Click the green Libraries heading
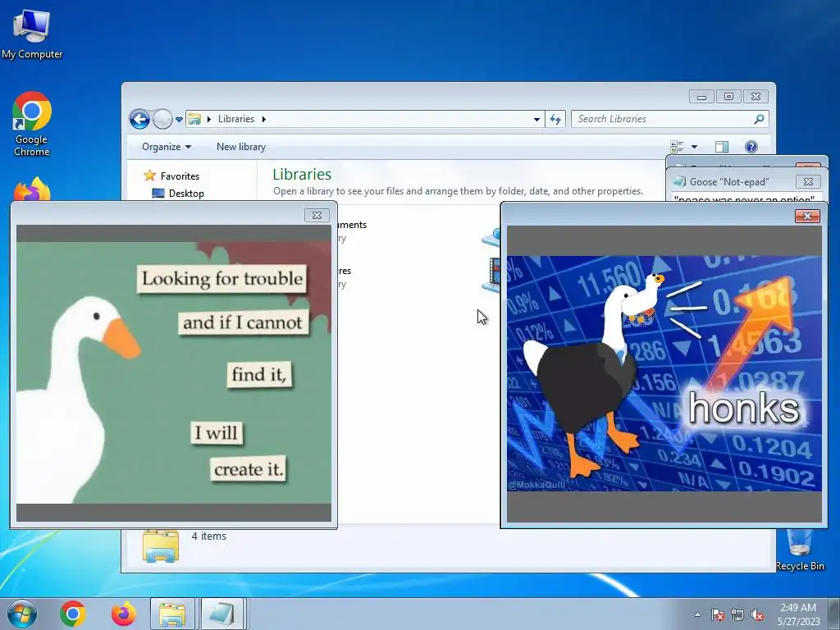This screenshot has width=840, height=630. pos(302,174)
